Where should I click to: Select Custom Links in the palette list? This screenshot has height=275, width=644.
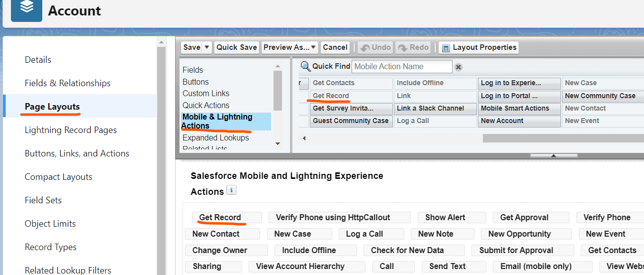(206, 93)
